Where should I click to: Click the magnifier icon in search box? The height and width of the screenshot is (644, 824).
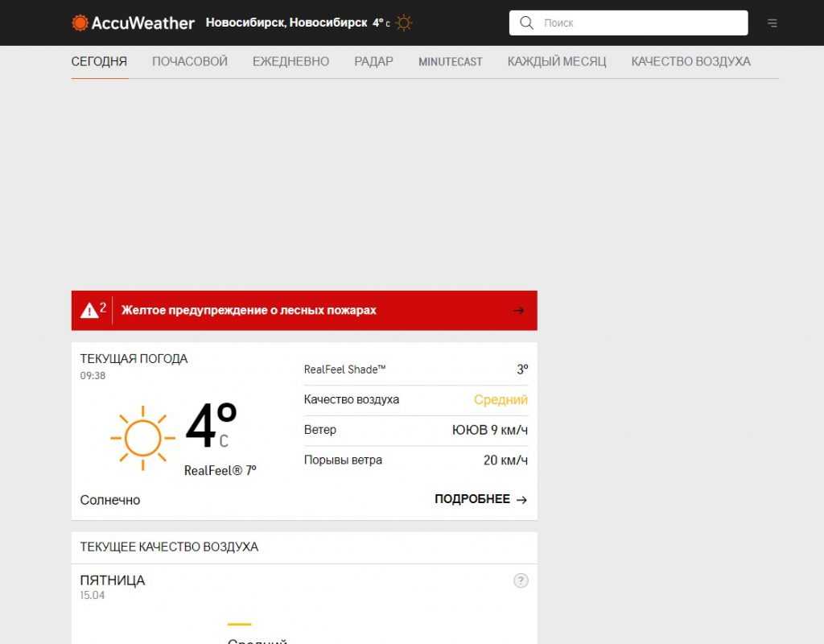527,23
